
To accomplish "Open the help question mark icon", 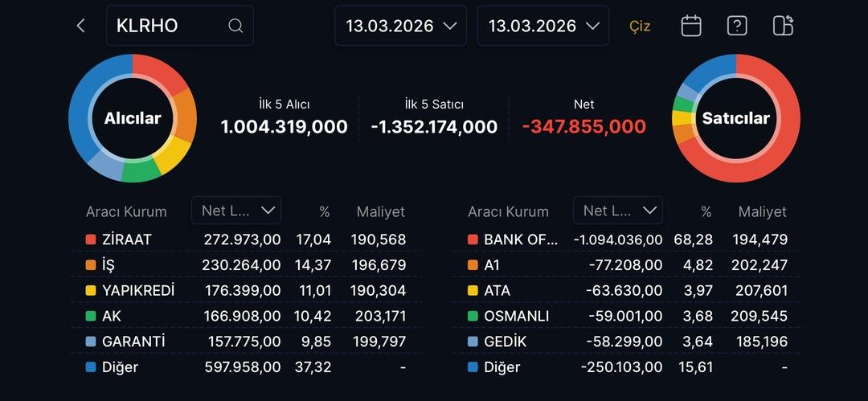I will [737, 26].
